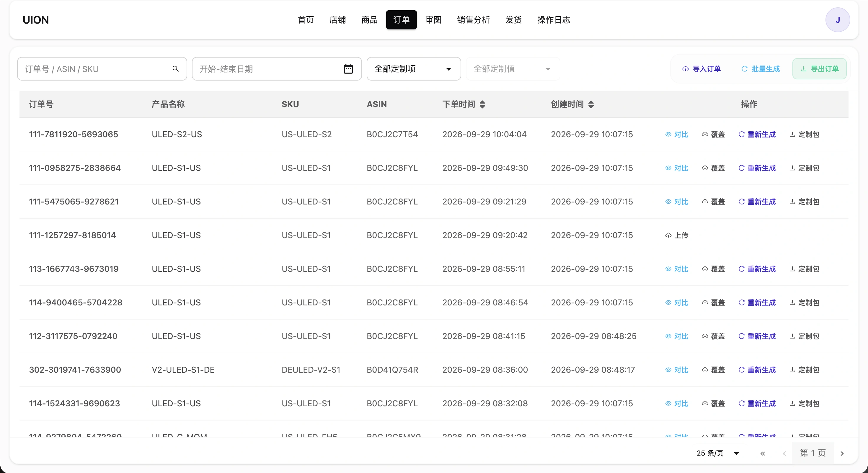The image size is (868, 473).
Task: Navigate to 销售分析 tab
Action: click(474, 20)
